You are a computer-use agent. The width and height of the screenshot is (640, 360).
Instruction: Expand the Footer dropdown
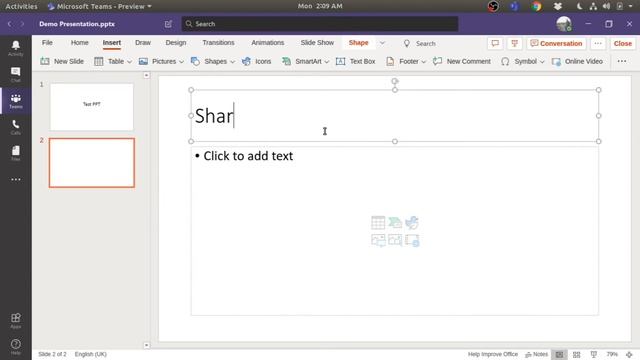[423, 62]
